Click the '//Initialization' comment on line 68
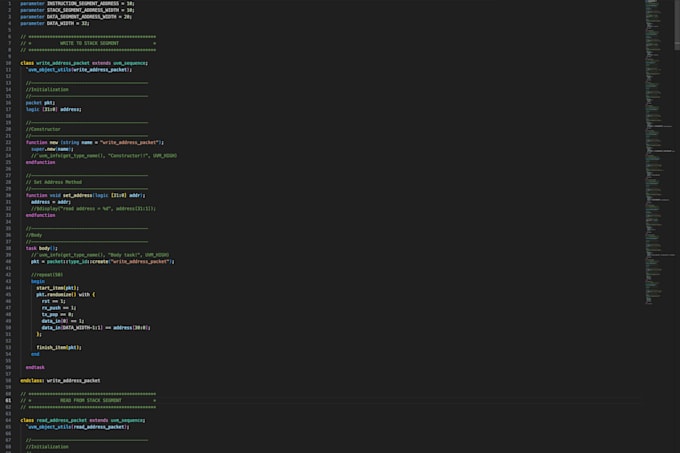Image resolution: width=680 pixels, height=453 pixels. pyautogui.click(x=47, y=446)
